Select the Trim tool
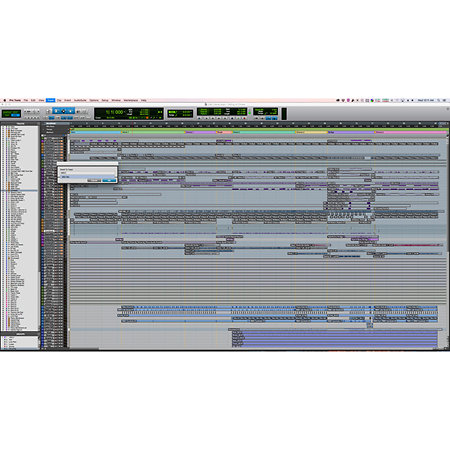The width and height of the screenshot is (450, 450). point(56,111)
